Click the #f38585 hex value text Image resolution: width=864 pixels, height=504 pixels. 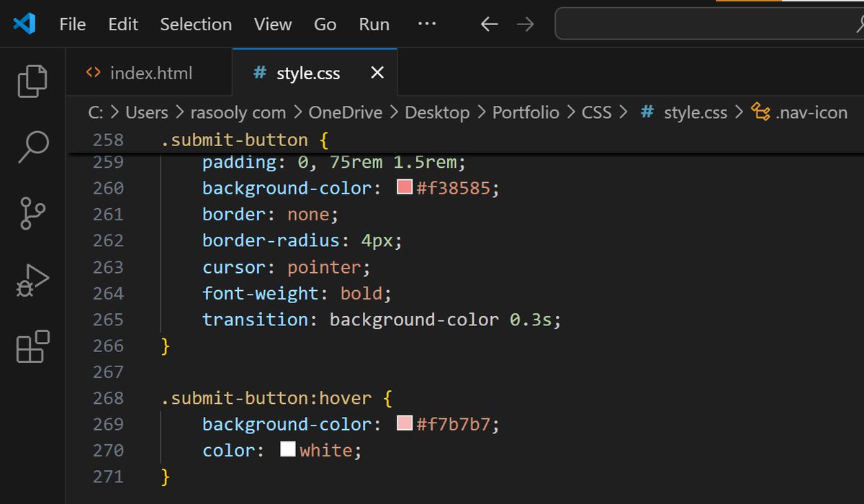[x=454, y=189]
